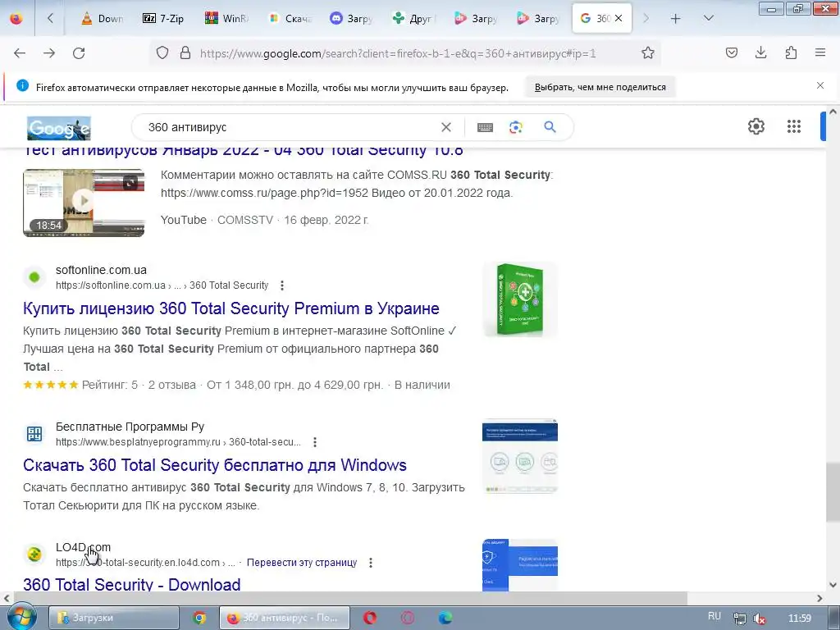The width and height of the screenshot is (840, 630).
Task: Click the green 360 Total Security box image
Action: pyautogui.click(x=519, y=299)
